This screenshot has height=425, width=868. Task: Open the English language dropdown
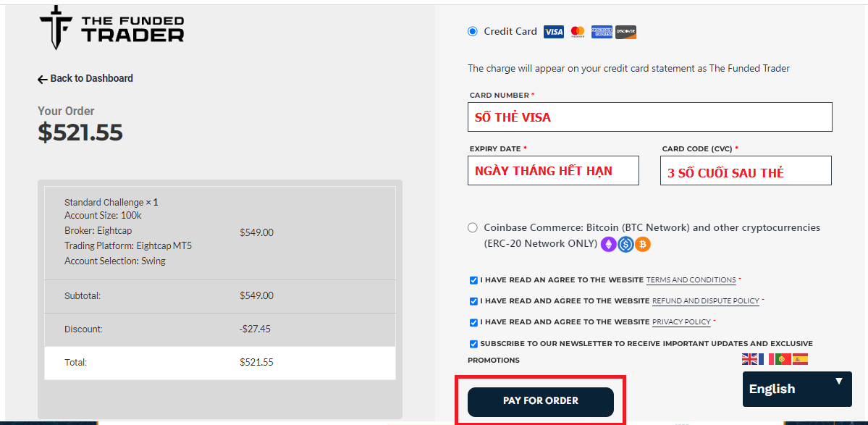point(797,389)
